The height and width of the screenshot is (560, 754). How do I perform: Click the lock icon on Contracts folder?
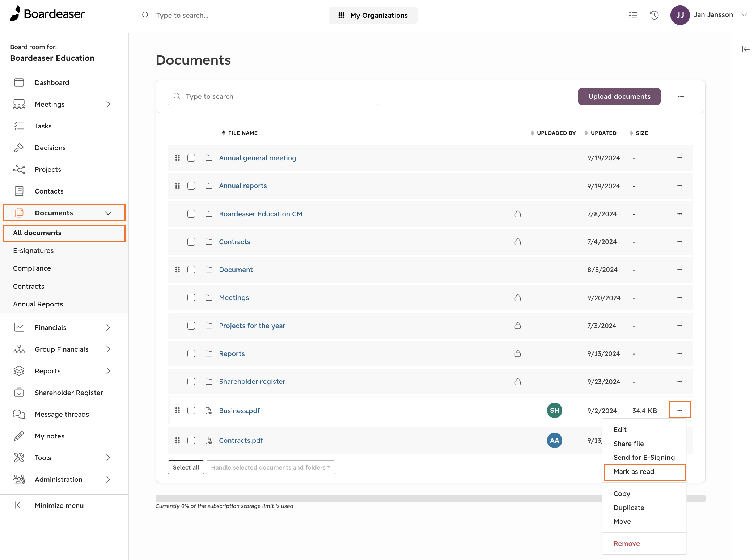[518, 242]
